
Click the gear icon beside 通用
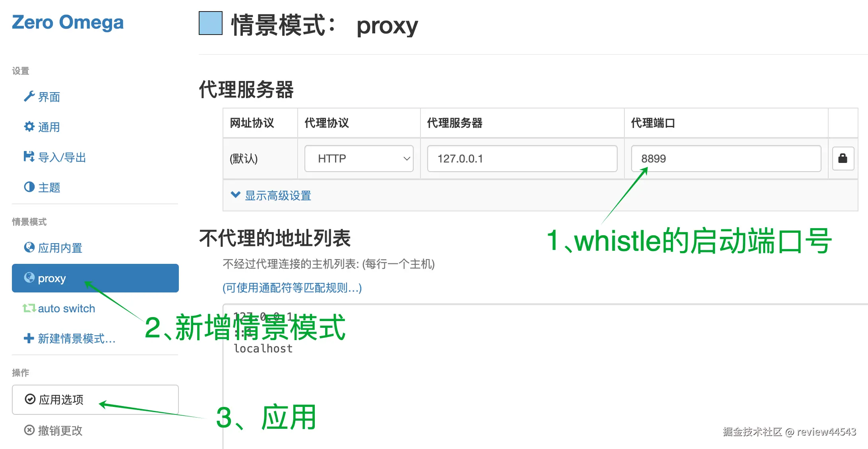pos(29,127)
